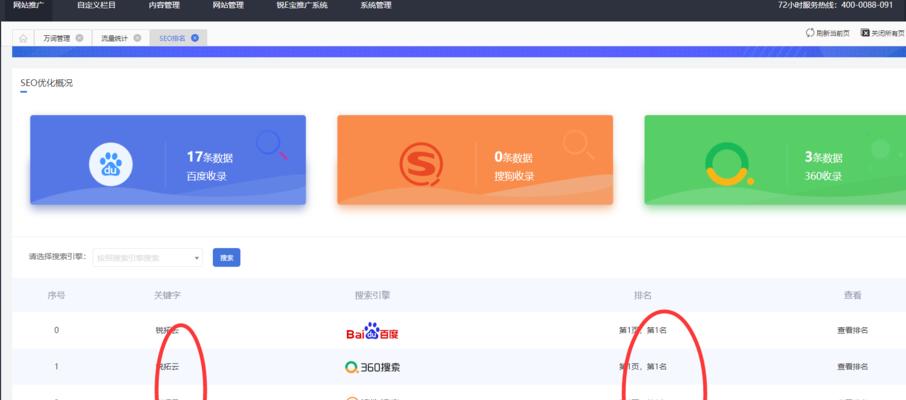The height and width of the screenshot is (400, 906).
Task: Click the sequence number 1 cell
Action: tap(56, 366)
